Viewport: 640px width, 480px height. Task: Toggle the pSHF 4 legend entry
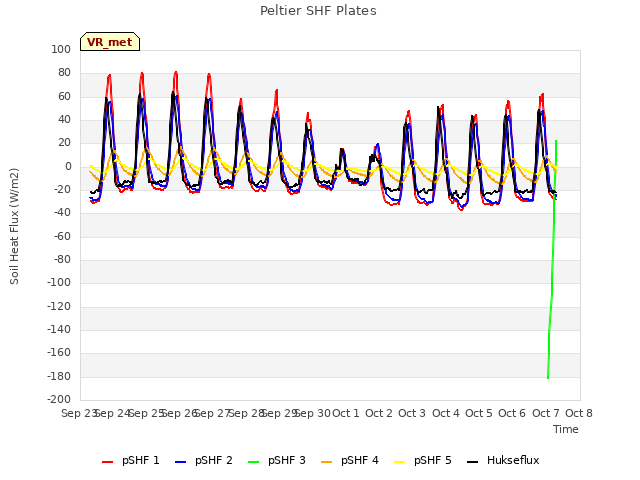(350, 461)
